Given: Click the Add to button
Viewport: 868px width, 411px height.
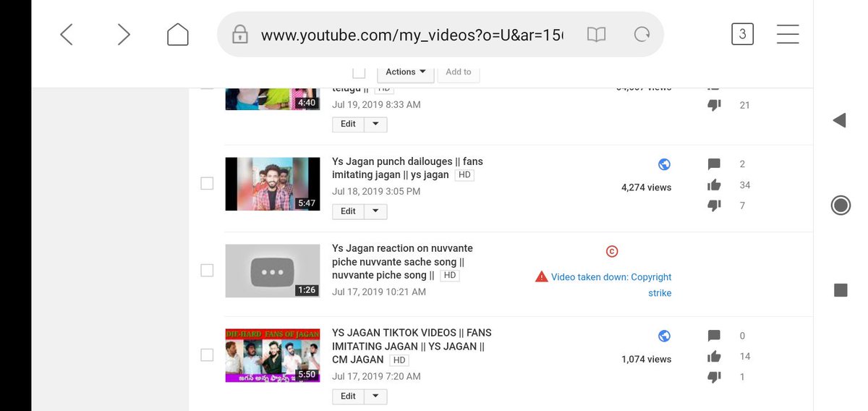Looking at the screenshot, I should [459, 72].
